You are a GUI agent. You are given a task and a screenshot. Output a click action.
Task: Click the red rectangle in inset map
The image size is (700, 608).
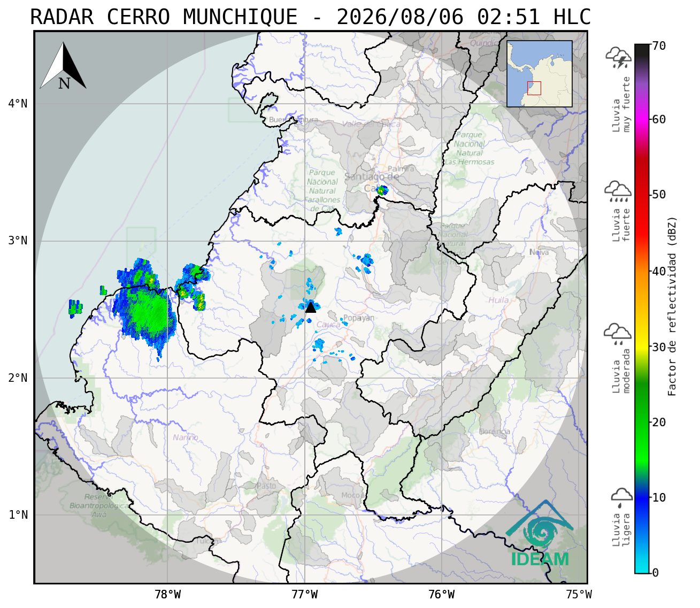click(x=534, y=88)
